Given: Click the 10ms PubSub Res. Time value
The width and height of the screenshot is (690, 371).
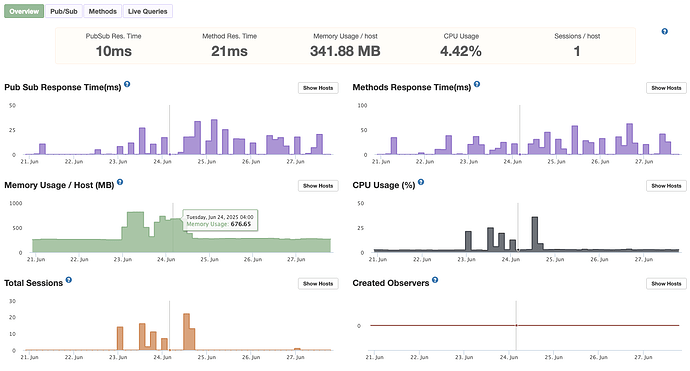Looking at the screenshot, I should (x=114, y=51).
